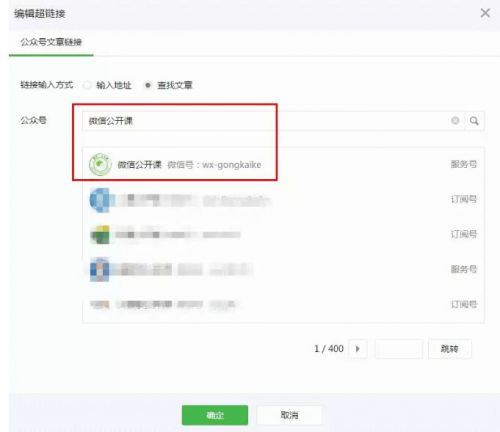This screenshot has width=500, height=432.
Task: Select the last blurred 订阅号 result row
Action: point(283,304)
